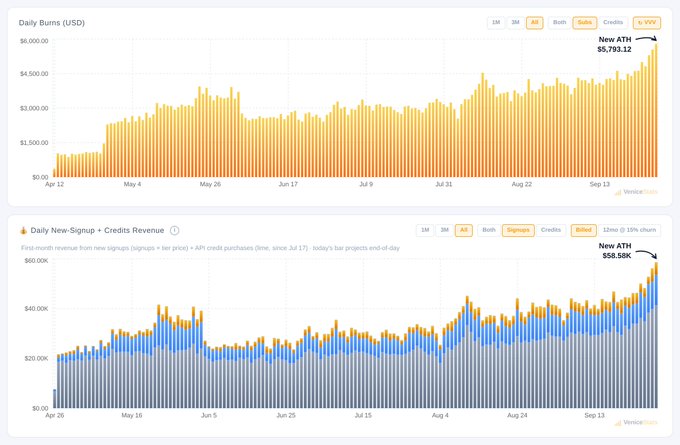
Task: Switch Daily Burns to Both view
Action: 559,23
